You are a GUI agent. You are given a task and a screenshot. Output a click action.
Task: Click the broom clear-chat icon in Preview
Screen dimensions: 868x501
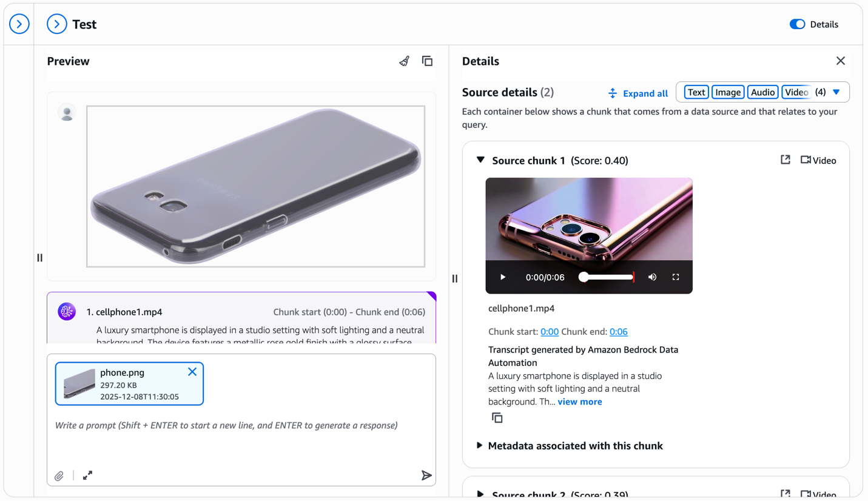pyautogui.click(x=404, y=61)
